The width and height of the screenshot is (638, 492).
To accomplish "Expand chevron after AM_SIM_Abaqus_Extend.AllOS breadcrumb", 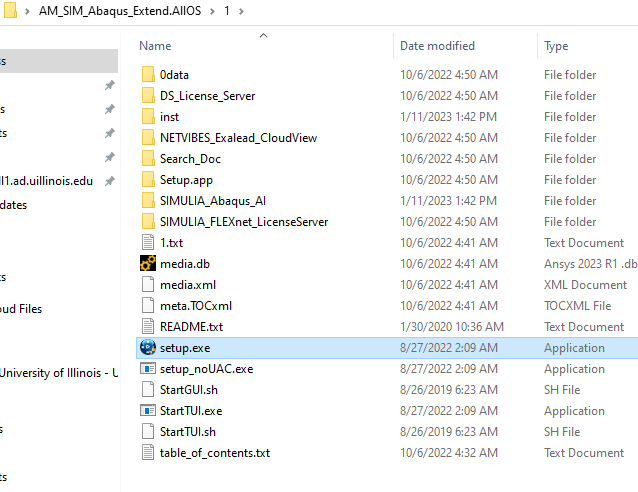I will tap(212, 11).
